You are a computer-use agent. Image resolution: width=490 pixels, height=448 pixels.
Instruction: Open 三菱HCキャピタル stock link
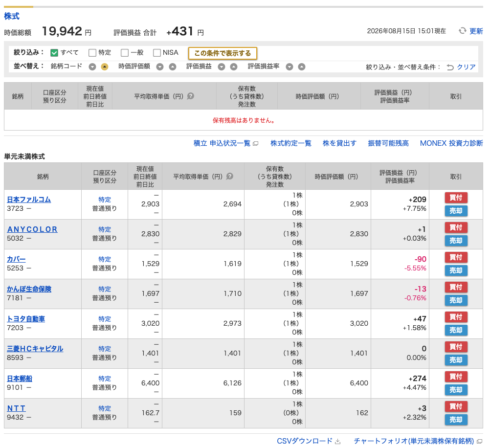tap(35, 349)
